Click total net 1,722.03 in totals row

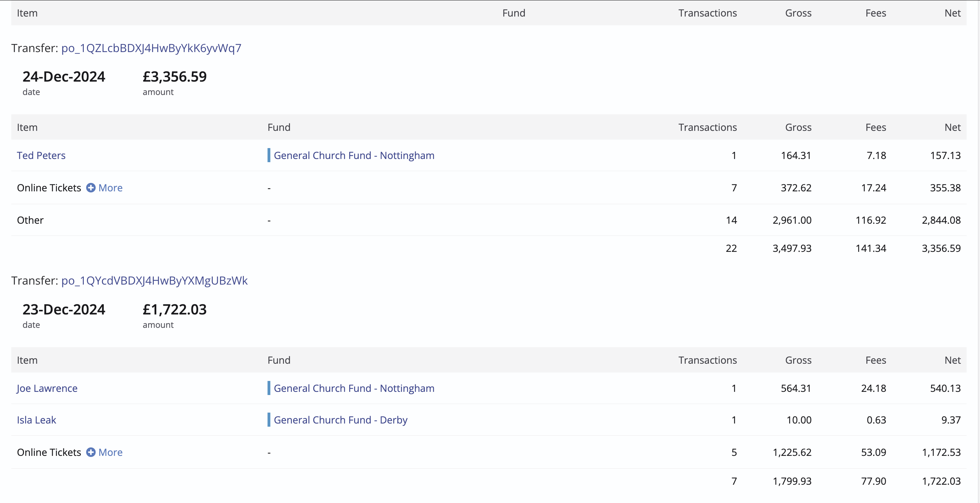pyautogui.click(x=941, y=481)
